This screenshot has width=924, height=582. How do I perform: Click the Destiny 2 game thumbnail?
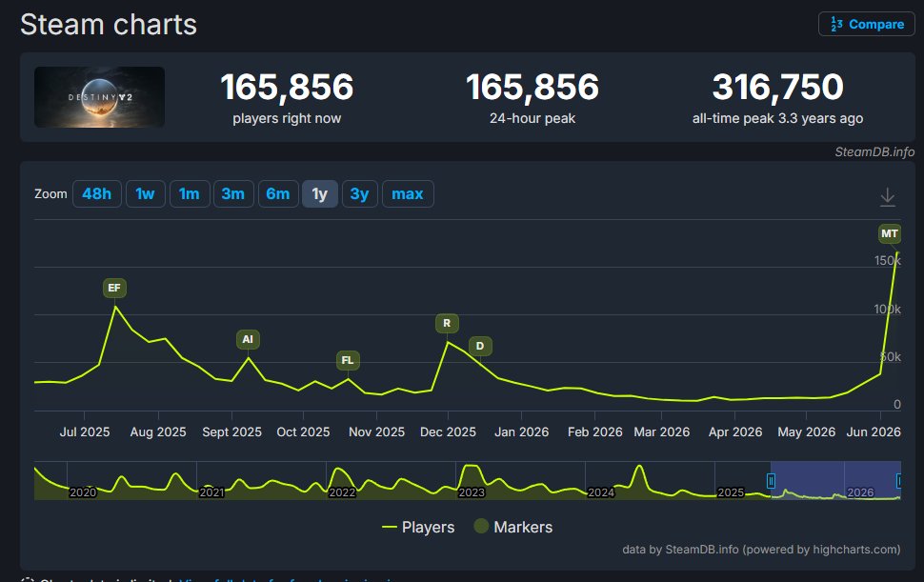(100, 97)
